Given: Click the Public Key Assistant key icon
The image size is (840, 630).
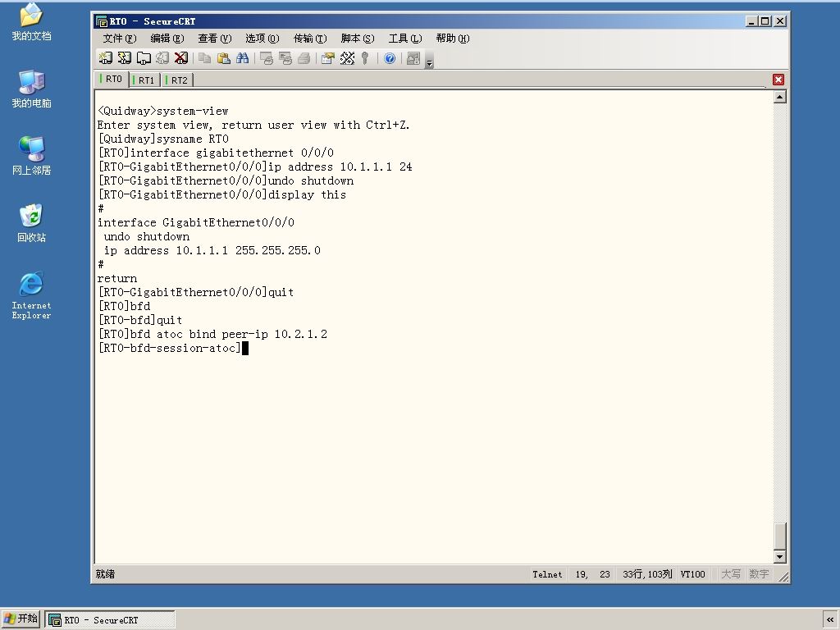Looking at the screenshot, I should 365,58.
